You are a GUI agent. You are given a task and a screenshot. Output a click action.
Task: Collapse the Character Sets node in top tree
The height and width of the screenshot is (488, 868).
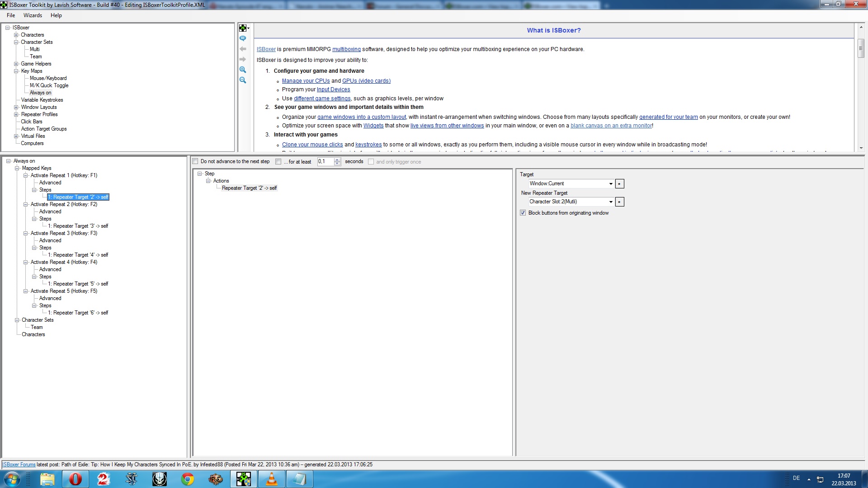16,42
